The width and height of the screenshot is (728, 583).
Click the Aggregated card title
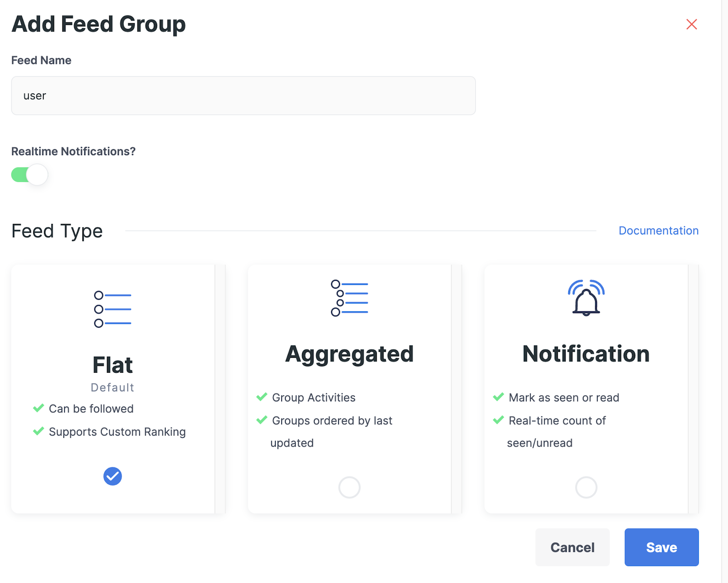tap(349, 354)
